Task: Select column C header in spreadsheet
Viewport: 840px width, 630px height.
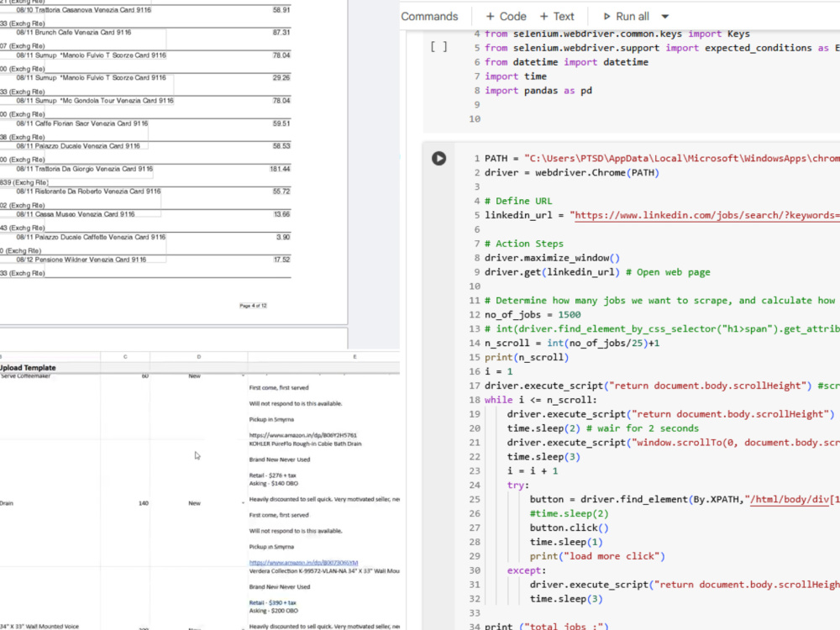Action: [x=125, y=357]
